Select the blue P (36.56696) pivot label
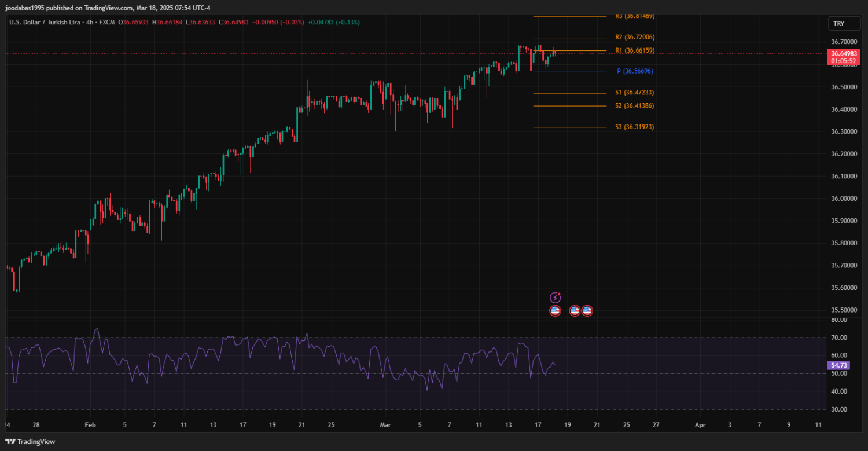The width and height of the screenshot is (868, 451). point(635,71)
